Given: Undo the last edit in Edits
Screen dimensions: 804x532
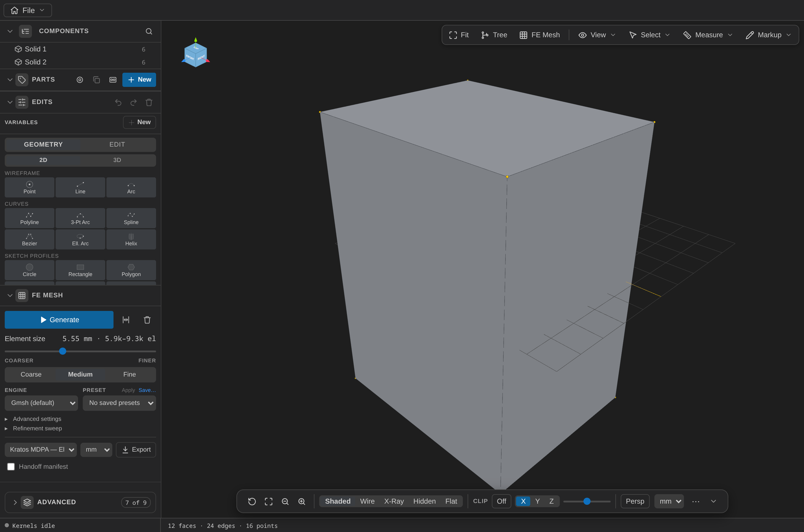Looking at the screenshot, I should coord(118,102).
